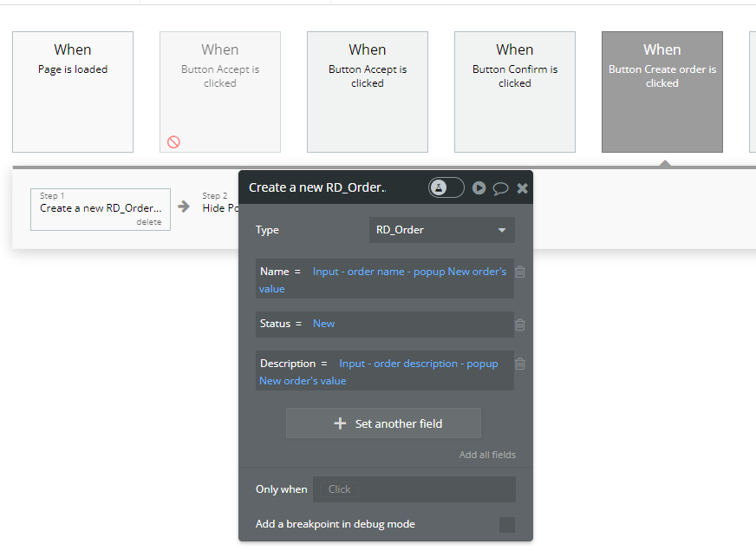Close the Create a new RD_Order panel
This screenshot has height=551, width=756.
[x=522, y=187]
